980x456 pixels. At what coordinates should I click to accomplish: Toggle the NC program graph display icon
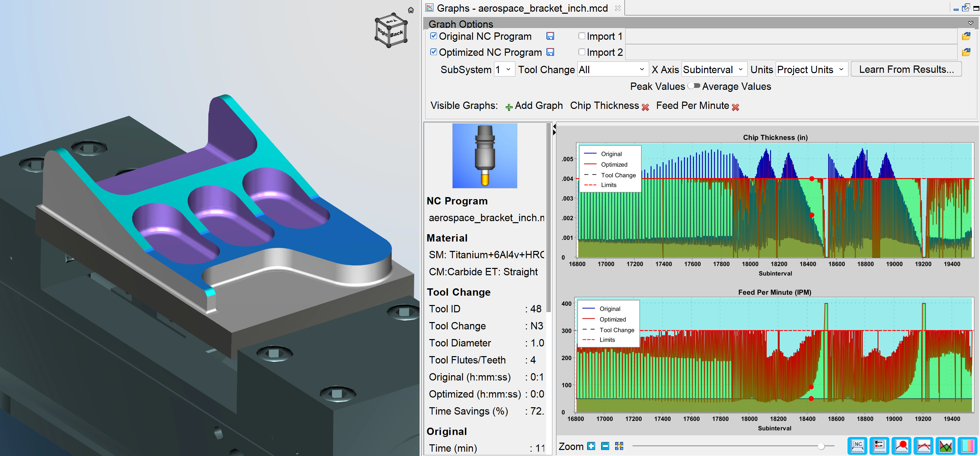857,446
